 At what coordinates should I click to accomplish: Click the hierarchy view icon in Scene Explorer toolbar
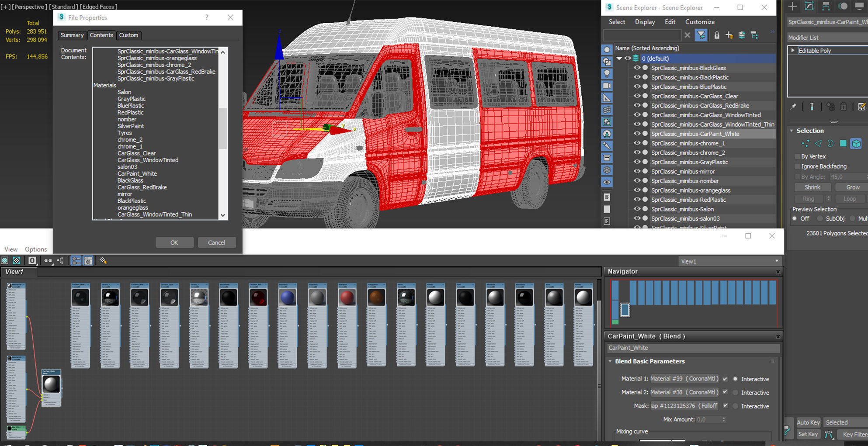(754, 35)
